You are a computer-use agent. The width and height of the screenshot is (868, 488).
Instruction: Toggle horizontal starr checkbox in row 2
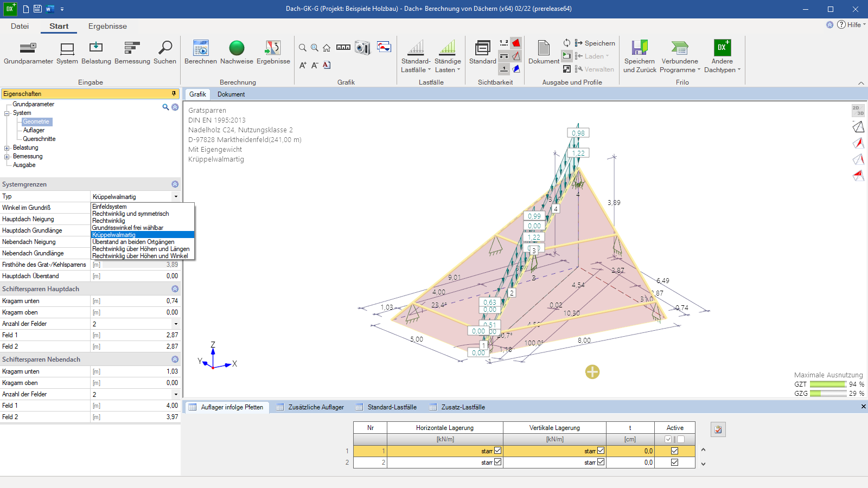click(498, 462)
